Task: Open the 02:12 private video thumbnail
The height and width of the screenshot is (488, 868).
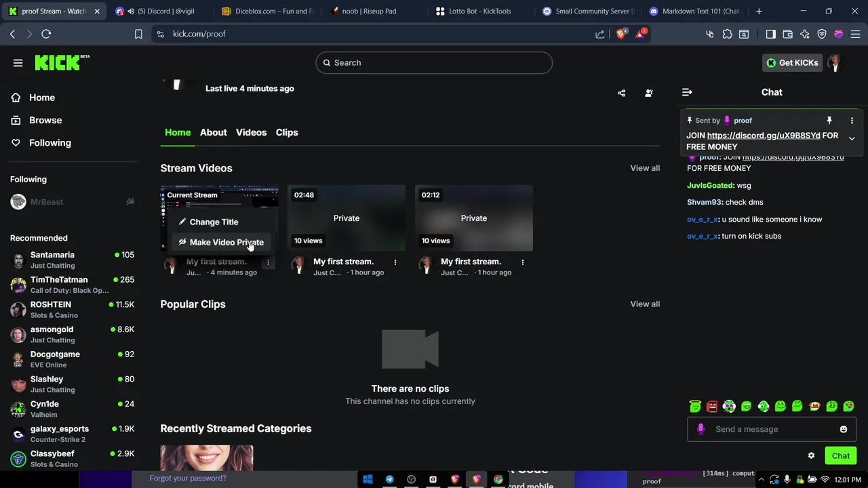Action: click(474, 218)
